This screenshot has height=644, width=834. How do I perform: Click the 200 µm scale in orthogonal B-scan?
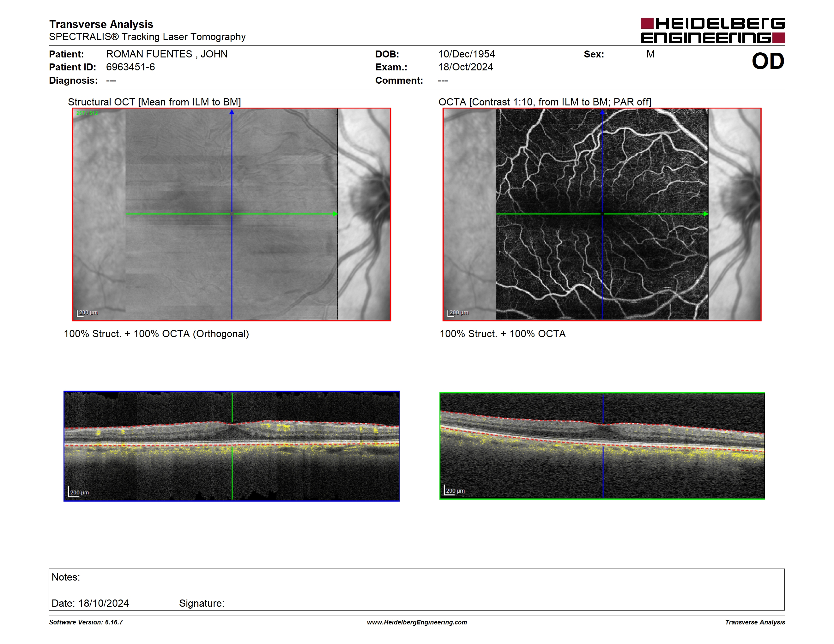(x=79, y=492)
